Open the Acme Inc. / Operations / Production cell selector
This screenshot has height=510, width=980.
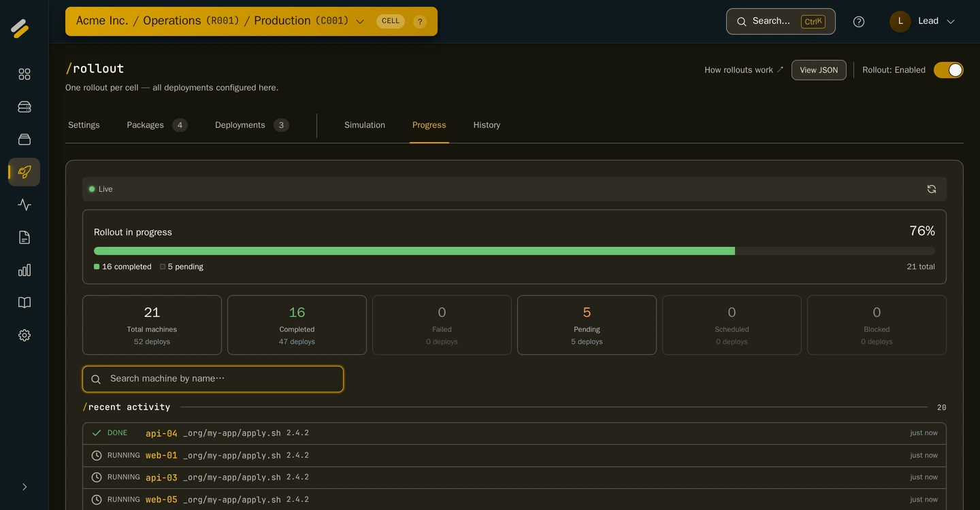(x=251, y=21)
